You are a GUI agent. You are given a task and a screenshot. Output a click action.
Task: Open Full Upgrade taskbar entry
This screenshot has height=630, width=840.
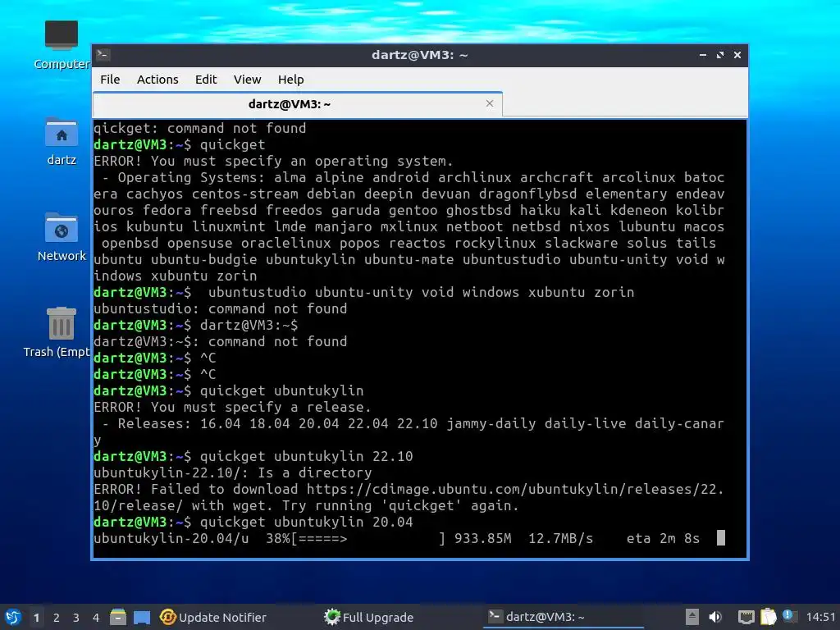[369, 618]
